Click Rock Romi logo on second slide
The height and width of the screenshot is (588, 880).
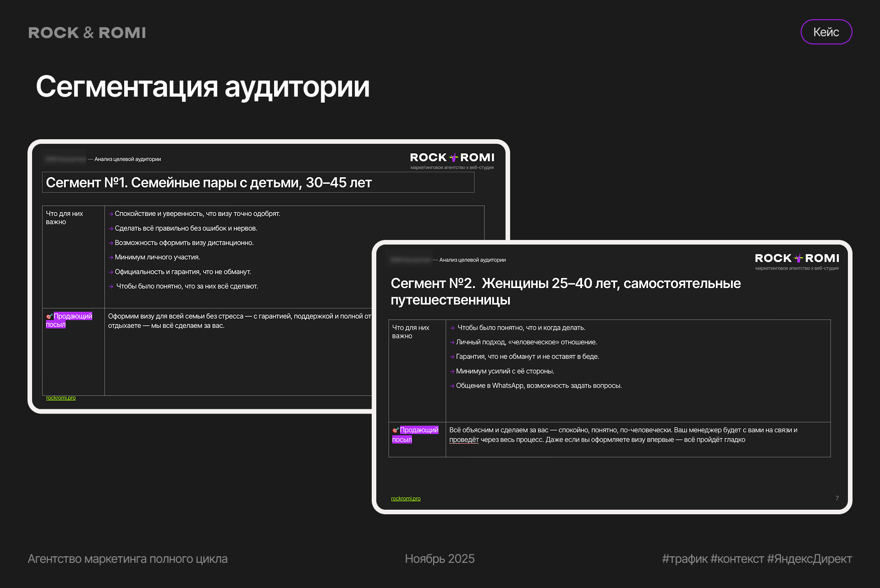click(797, 259)
